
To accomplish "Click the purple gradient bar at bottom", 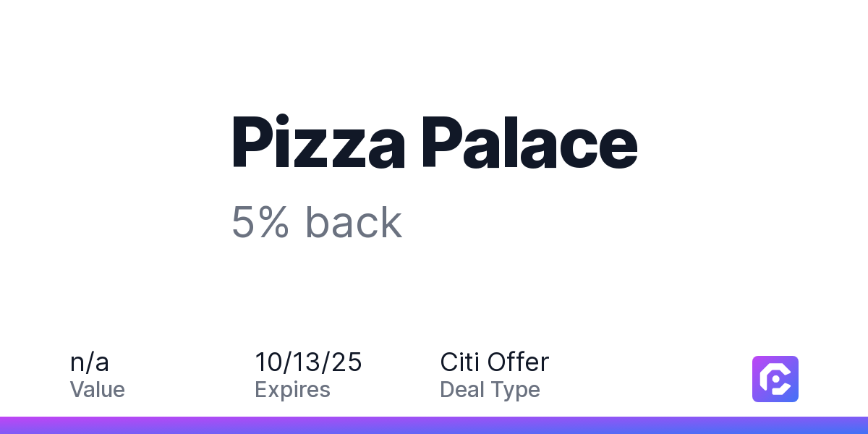I will pos(434,425).
